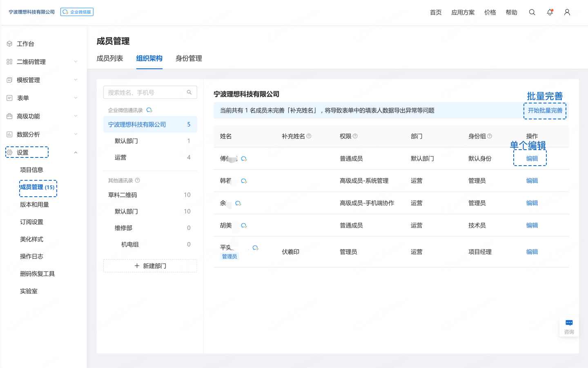Image resolution: width=588 pixels, height=368 pixels.
Task: Switch to the 成员列表 tab
Action: [x=110, y=58]
